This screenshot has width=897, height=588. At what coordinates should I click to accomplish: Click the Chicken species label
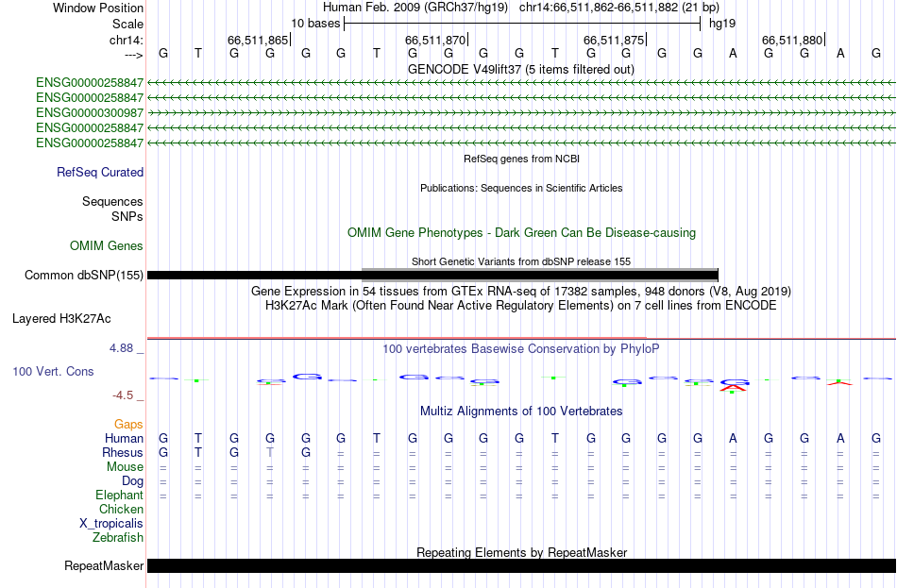pos(121,509)
